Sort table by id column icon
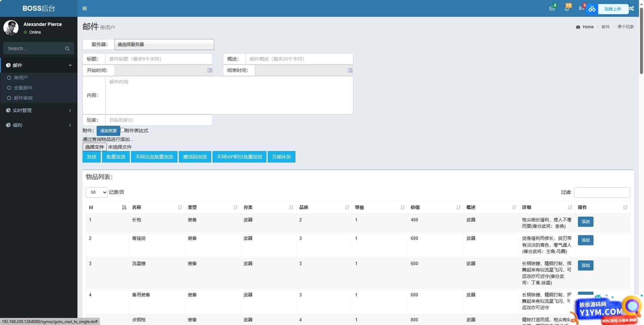The width and height of the screenshot is (644, 325). pyautogui.click(x=124, y=207)
